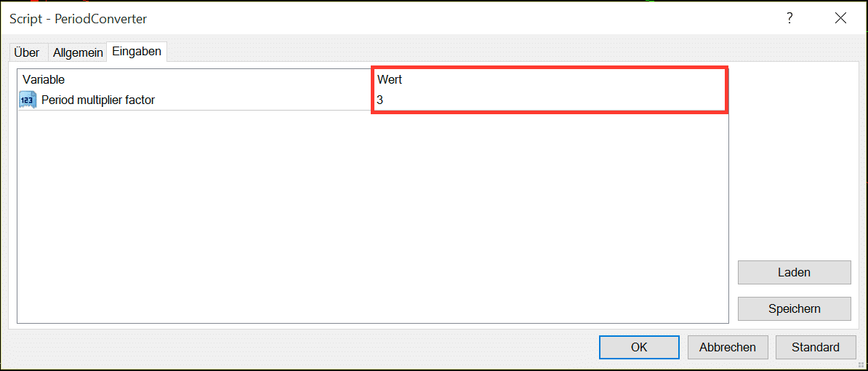This screenshot has width=868, height=371.
Task: Save parameters with the Speichern button
Action: pyautogui.click(x=794, y=308)
